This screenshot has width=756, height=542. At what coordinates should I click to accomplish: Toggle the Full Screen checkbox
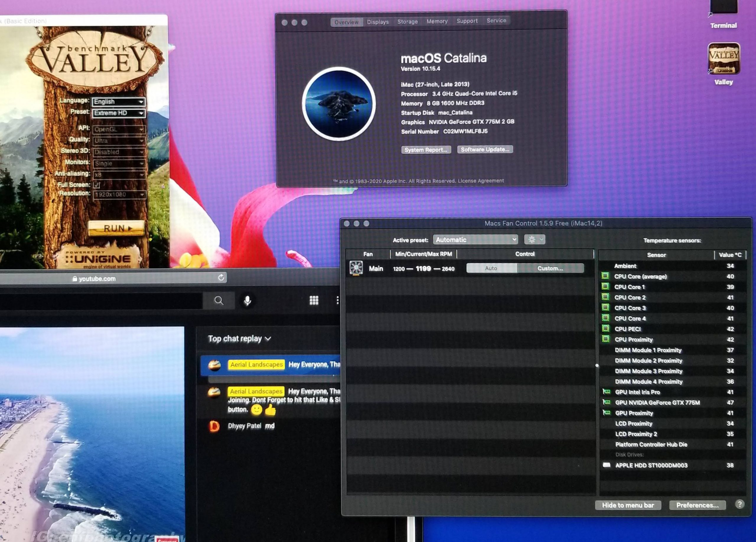97,185
